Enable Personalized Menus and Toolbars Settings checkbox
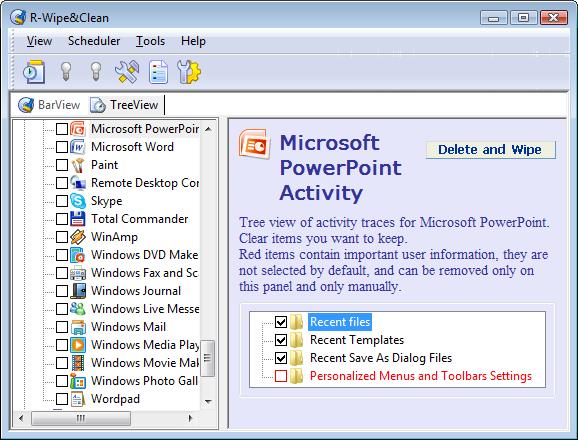578x440 pixels. [281, 376]
